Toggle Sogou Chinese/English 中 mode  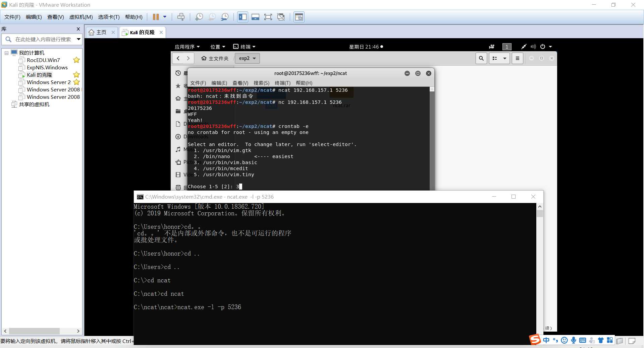546,340
